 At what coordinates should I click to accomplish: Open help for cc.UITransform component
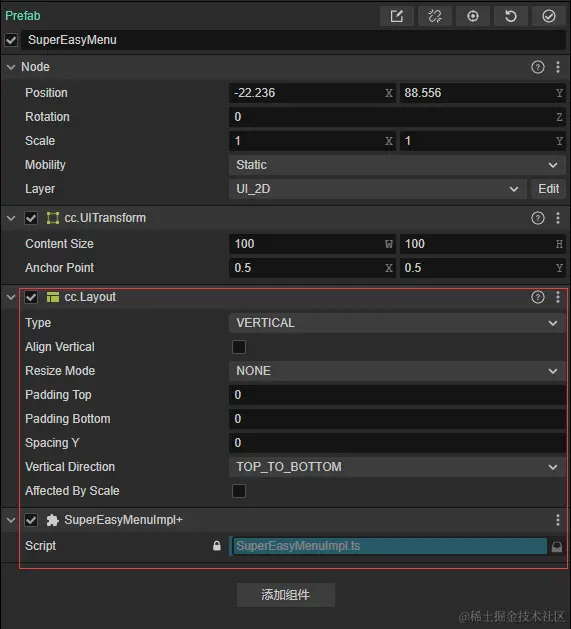pos(538,218)
